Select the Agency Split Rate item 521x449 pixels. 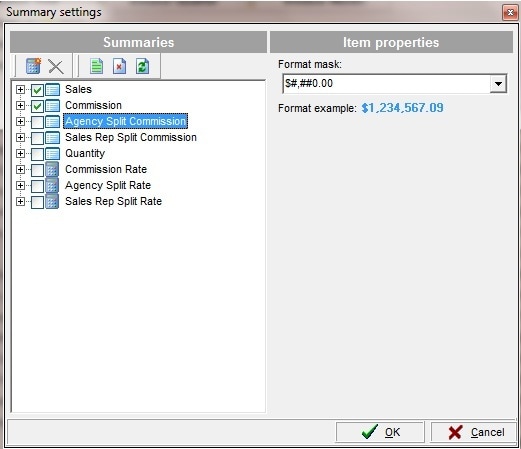pyautogui.click(x=108, y=185)
